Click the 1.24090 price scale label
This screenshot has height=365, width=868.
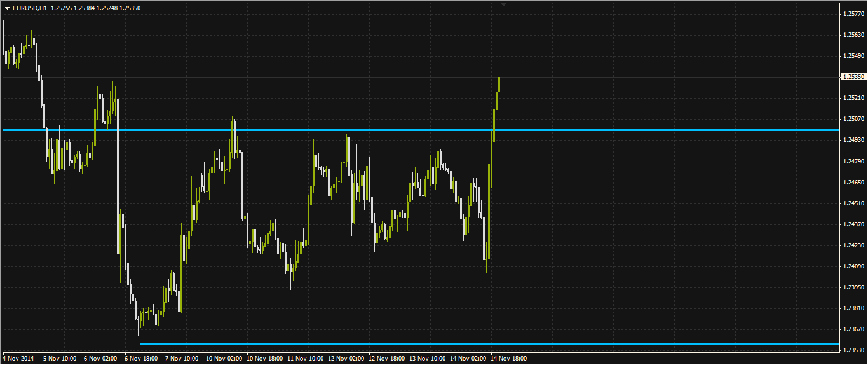click(853, 266)
